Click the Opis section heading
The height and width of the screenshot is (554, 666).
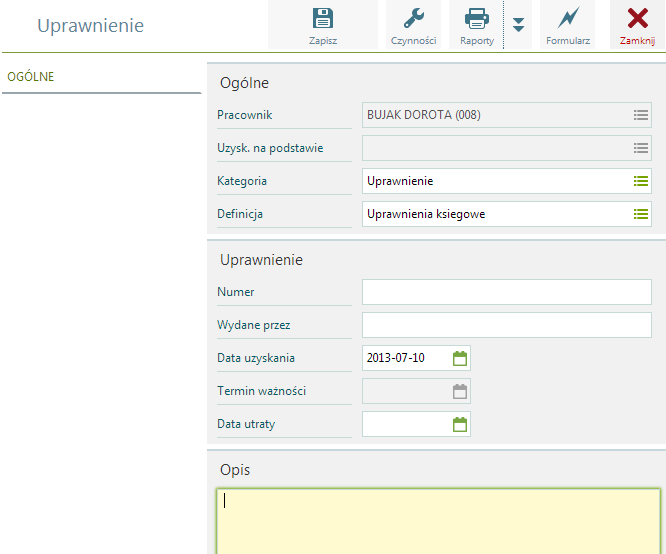pyautogui.click(x=235, y=470)
